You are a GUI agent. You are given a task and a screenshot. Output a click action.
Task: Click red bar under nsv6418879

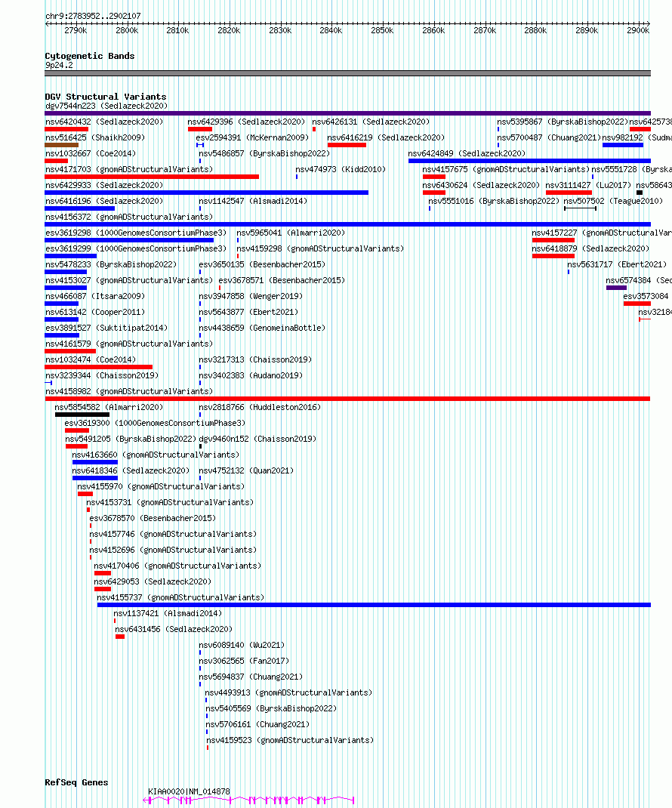coord(553,256)
